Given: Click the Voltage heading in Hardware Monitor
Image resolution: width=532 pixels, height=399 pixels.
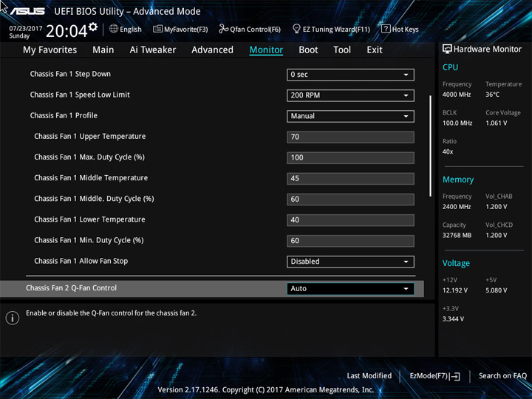Looking at the screenshot, I should pos(456,263).
